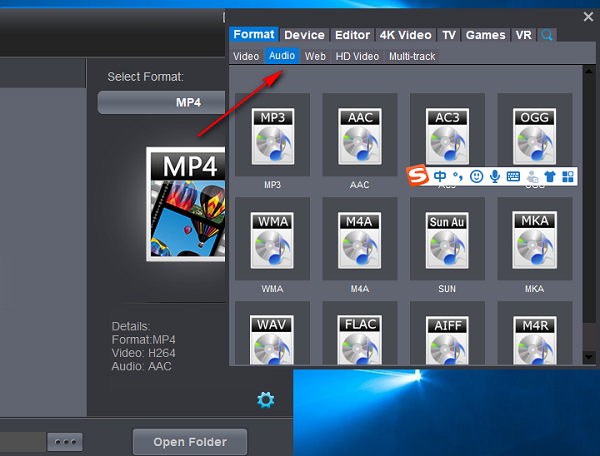Open the Games tab
Image resolution: width=600 pixels, height=456 pixels.
click(x=486, y=35)
